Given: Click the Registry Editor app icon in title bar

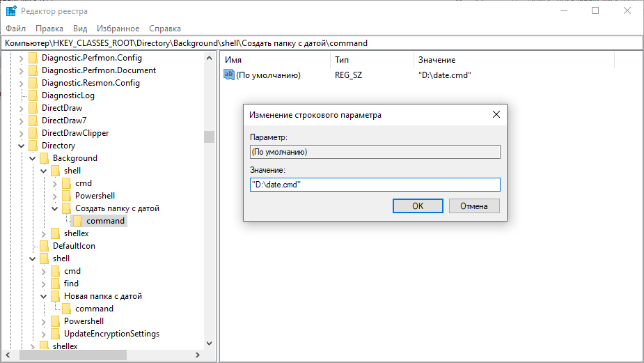Looking at the screenshot, I should 11,10.
